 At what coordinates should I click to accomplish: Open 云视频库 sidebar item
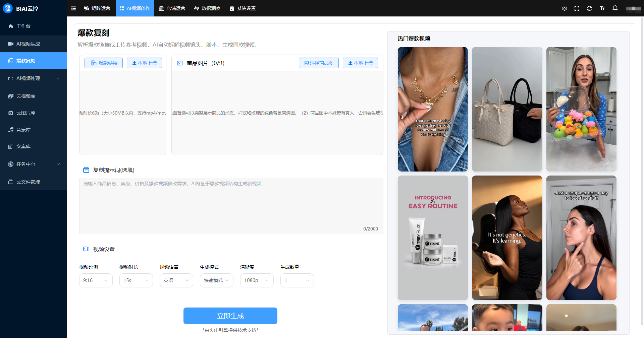33,96
